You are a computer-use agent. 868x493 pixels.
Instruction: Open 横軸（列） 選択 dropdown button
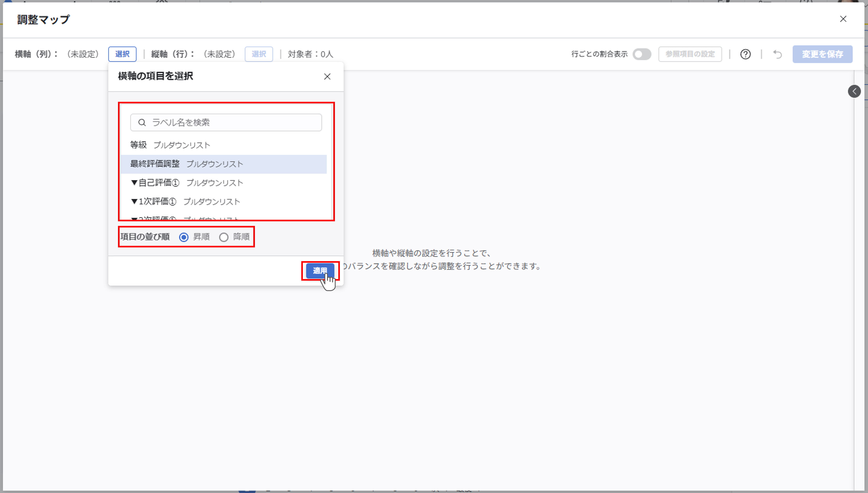point(122,54)
